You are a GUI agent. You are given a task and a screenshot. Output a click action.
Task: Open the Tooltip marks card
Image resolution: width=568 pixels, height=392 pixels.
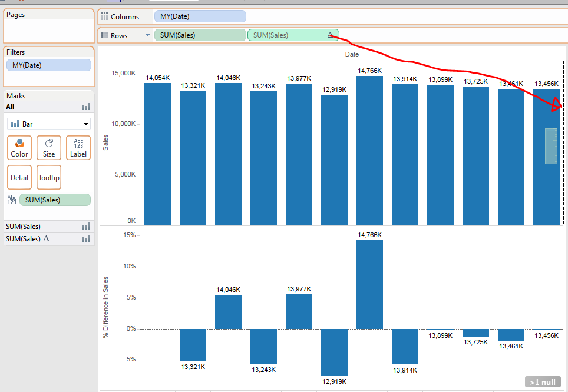pyautogui.click(x=49, y=177)
